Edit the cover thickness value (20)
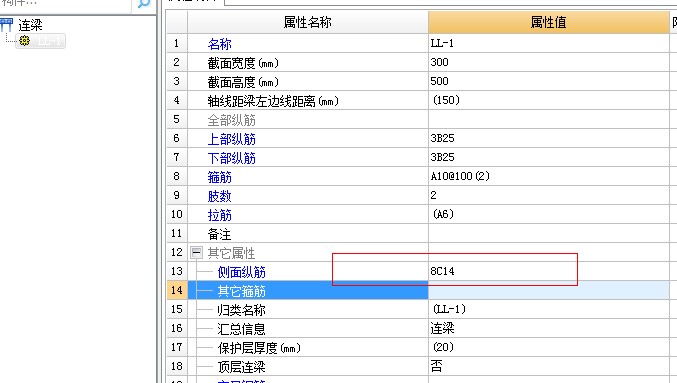This screenshot has width=677, height=383. [548, 347]
